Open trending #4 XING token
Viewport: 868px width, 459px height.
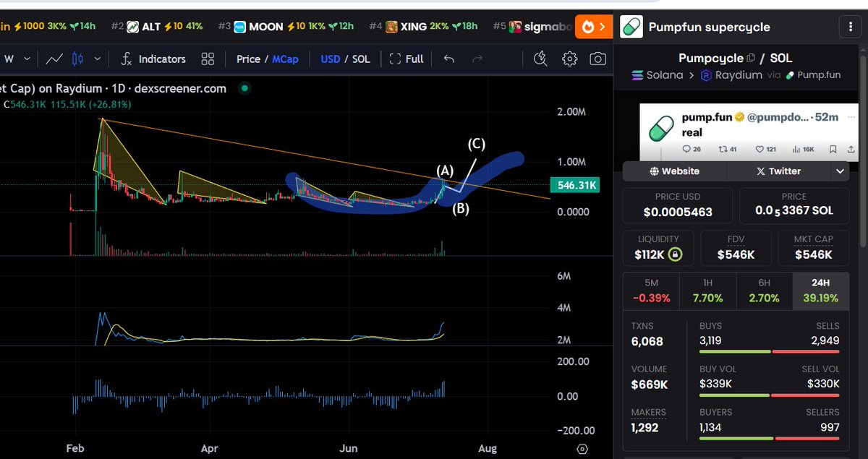pyautogui.click(x=423, y=27)
